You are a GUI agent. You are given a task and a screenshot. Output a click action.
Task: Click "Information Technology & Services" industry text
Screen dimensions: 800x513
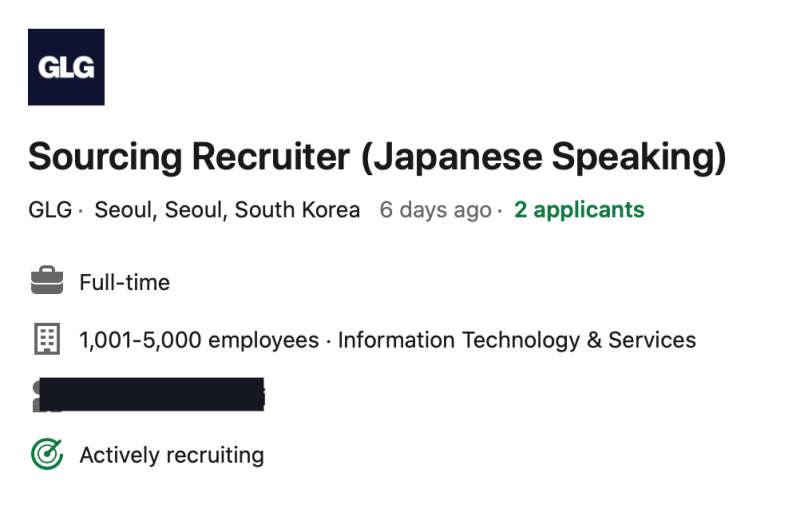tap(517, 340)
